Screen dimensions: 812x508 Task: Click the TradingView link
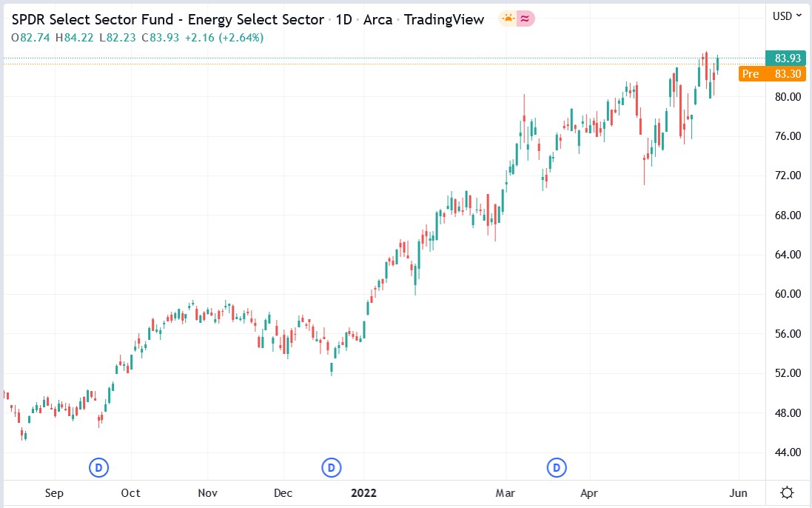click(443, 19)
